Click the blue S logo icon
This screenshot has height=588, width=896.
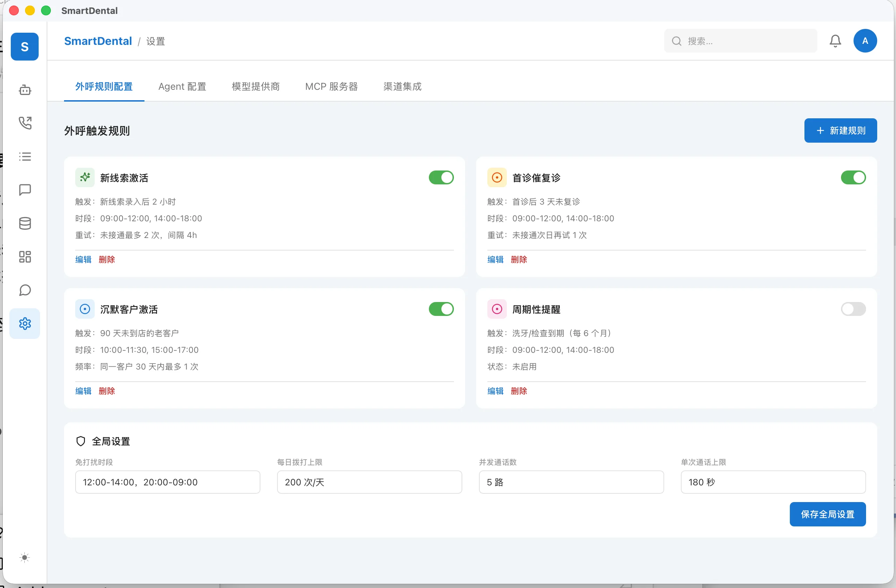24,47
